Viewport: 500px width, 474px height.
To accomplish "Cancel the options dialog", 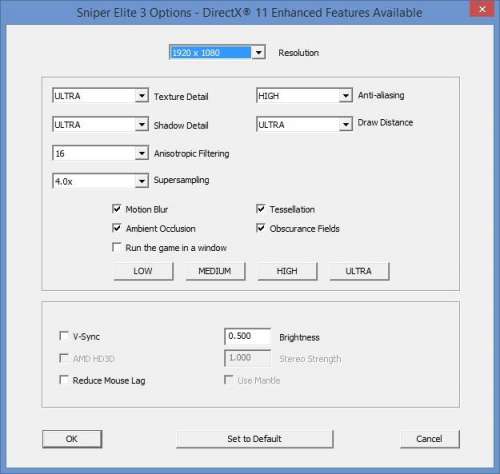I will click(430, 439).
